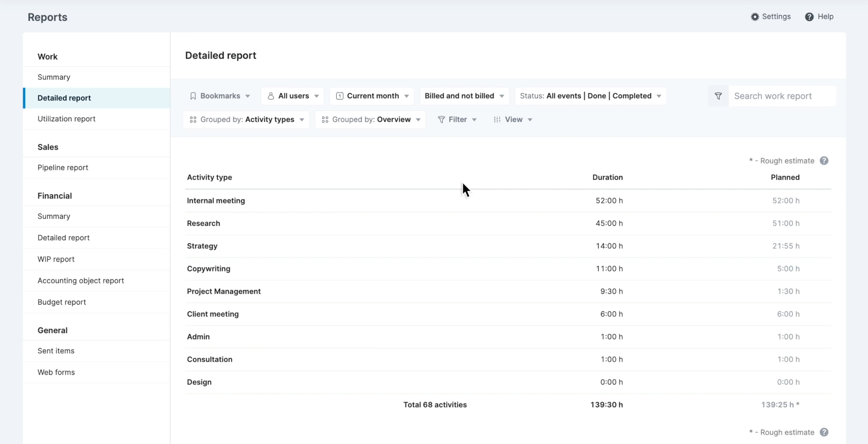Open Work Summary report

click(96, 77)
